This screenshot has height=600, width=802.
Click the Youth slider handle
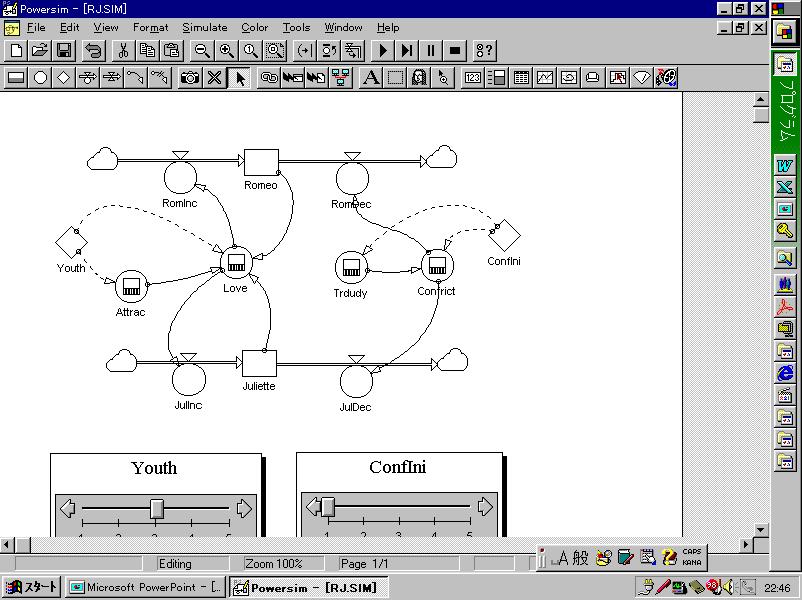[157, 509]
